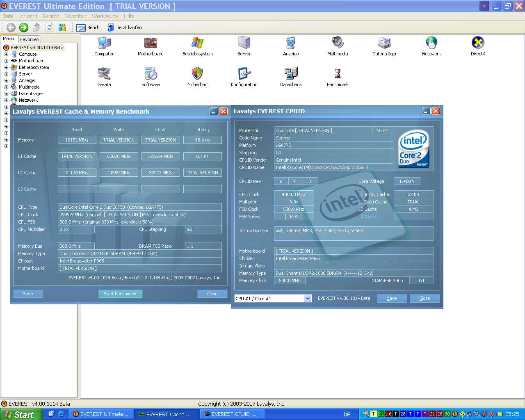The height and width of the screenshot is (420, 525).
Task: Open the Sicherheit shield icon
Action: [198, 77]
